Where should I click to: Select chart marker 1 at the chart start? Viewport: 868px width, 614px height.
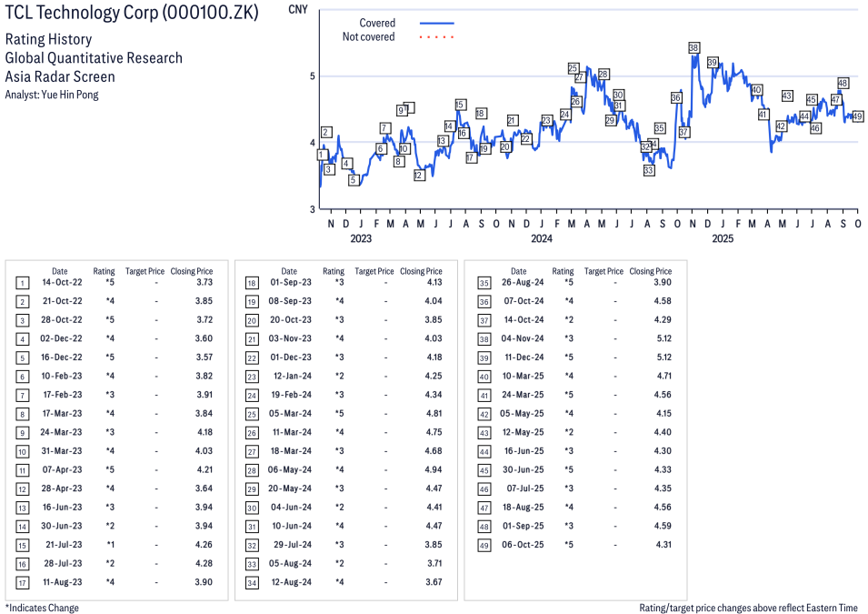[x=321, y=155]
